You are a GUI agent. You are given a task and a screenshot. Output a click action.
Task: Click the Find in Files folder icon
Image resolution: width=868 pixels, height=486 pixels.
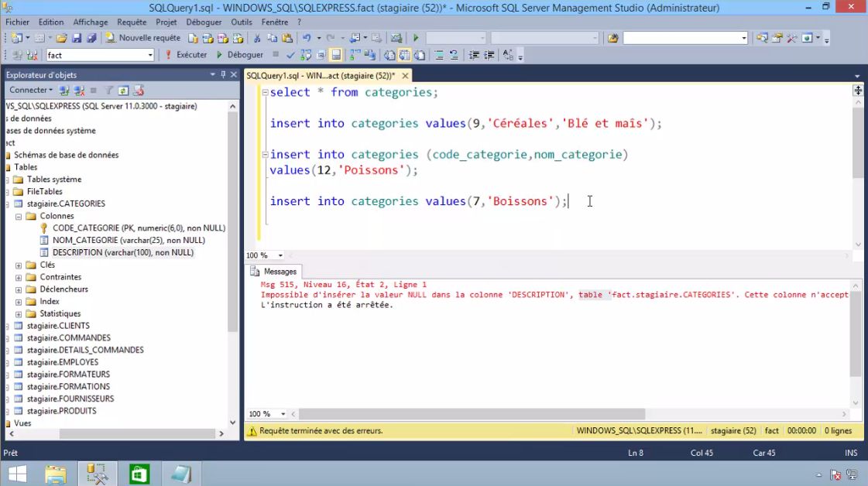[612, 38]
